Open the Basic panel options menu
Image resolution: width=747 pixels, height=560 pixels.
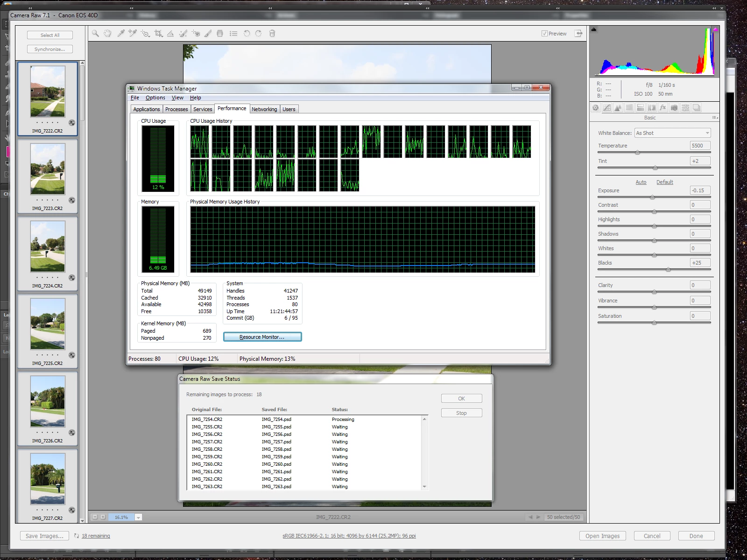click(x=715, y=118)
